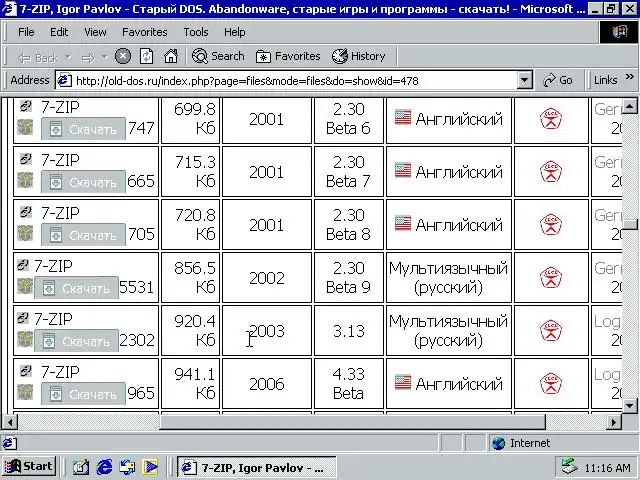Click the Go button
Viewport: 640px width, 480px height.
558,80
